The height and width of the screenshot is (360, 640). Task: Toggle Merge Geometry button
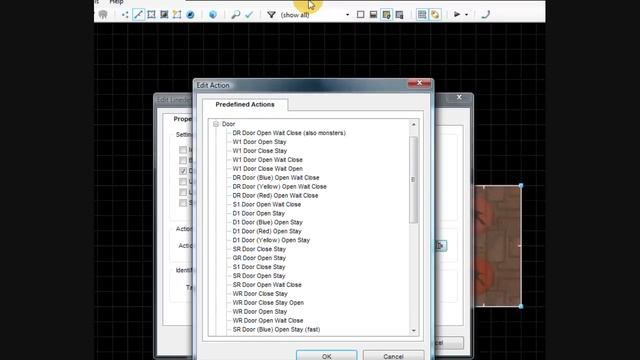pyautogui.click(x=435, y=15)
